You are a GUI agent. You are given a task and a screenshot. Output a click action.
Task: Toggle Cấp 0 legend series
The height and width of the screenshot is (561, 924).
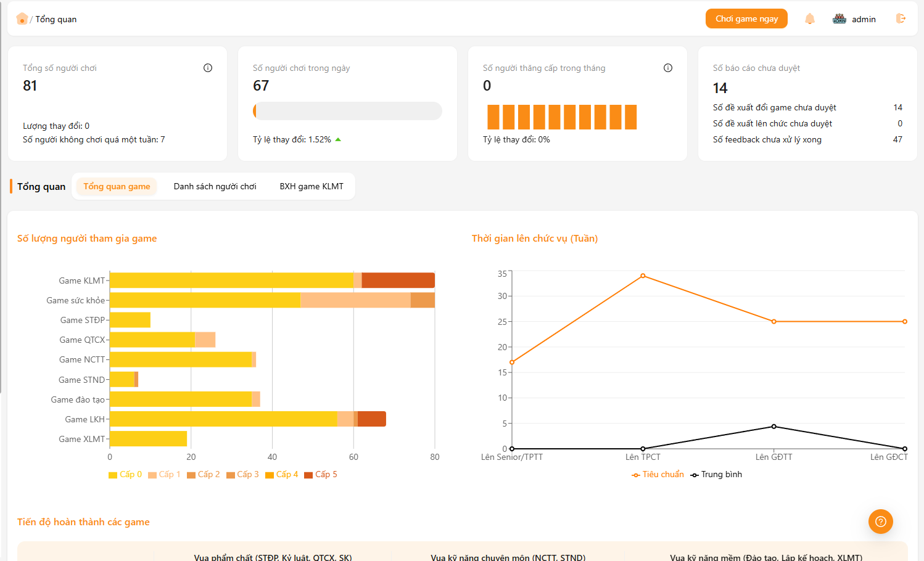click(125, 475)
